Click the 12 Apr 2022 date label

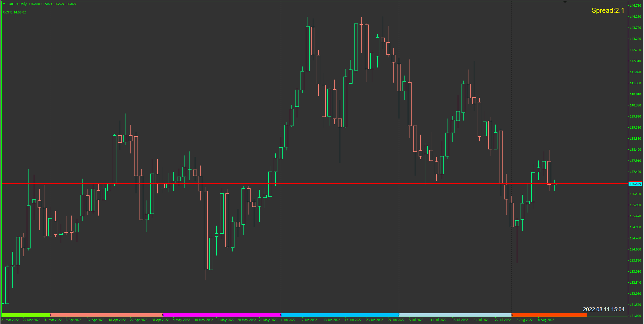(x=96, y=320)
